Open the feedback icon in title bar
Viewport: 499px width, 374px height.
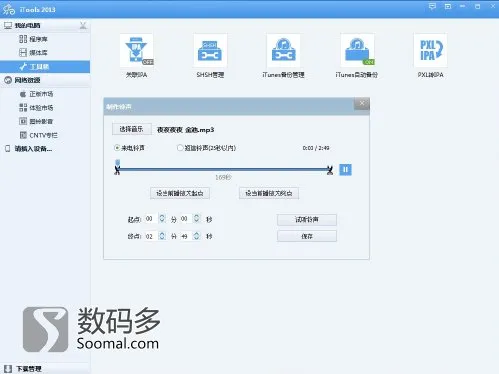click(x=432, y=6)
